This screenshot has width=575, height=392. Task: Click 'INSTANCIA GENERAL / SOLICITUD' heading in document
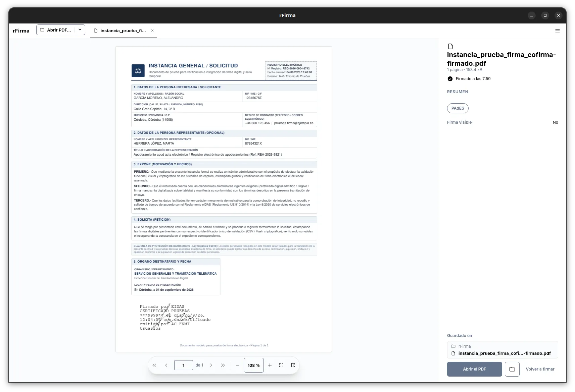(x=193, y=66)
